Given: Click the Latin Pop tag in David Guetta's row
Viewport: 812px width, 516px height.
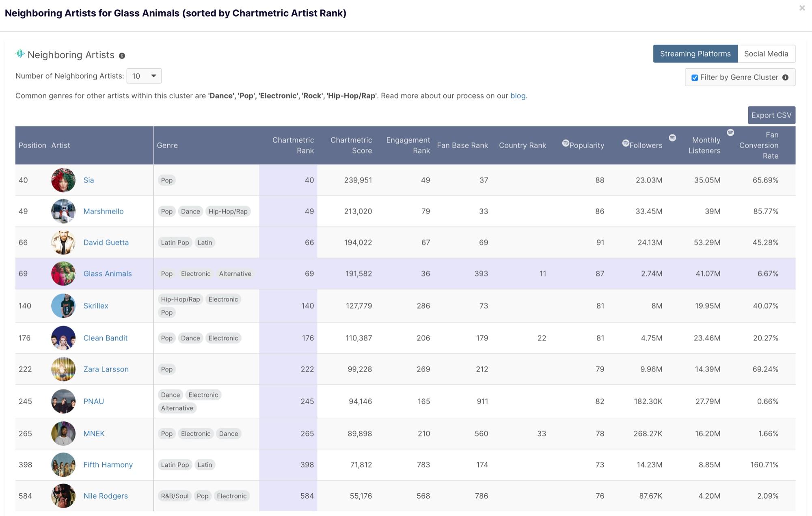Looking at the screenshot, I should pyautogui.click(x=175, y=243).
